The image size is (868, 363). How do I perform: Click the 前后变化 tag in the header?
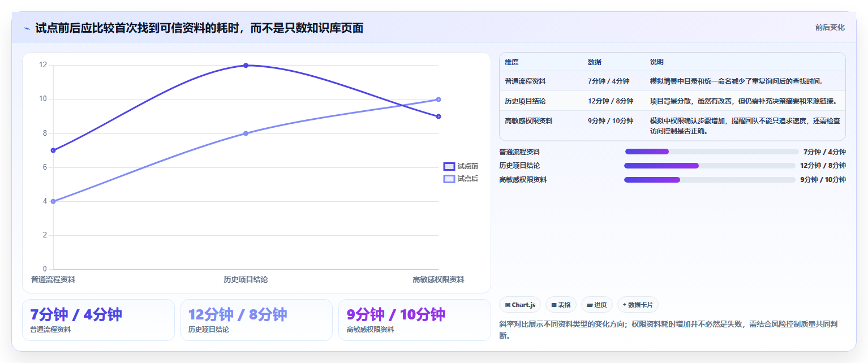coord(830,27)
